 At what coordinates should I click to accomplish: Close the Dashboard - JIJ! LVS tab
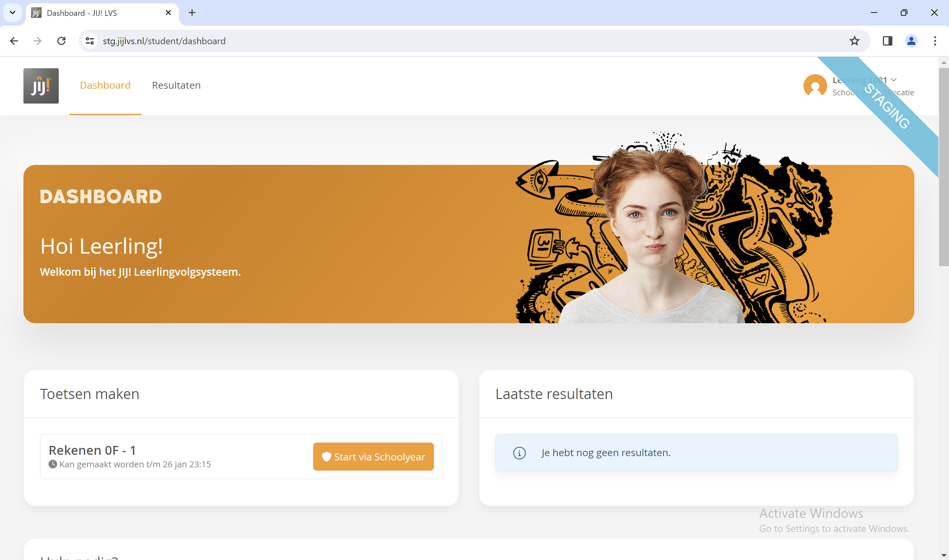pyautogui.click(x=168, y=13)
